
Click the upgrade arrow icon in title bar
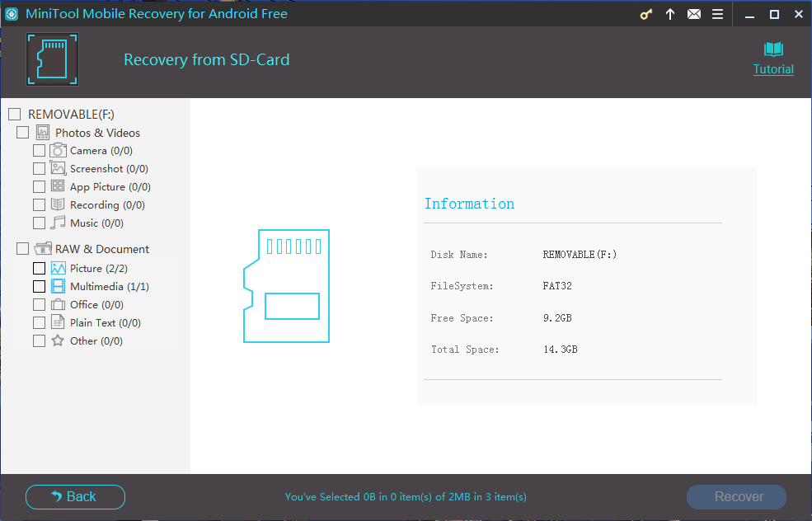[x=670, y=15]
